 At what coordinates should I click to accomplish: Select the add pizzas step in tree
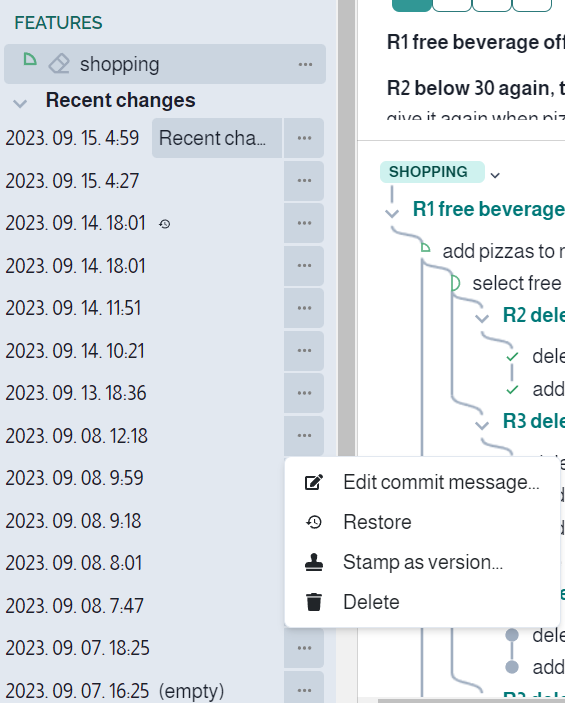click(x=503, y=251)
